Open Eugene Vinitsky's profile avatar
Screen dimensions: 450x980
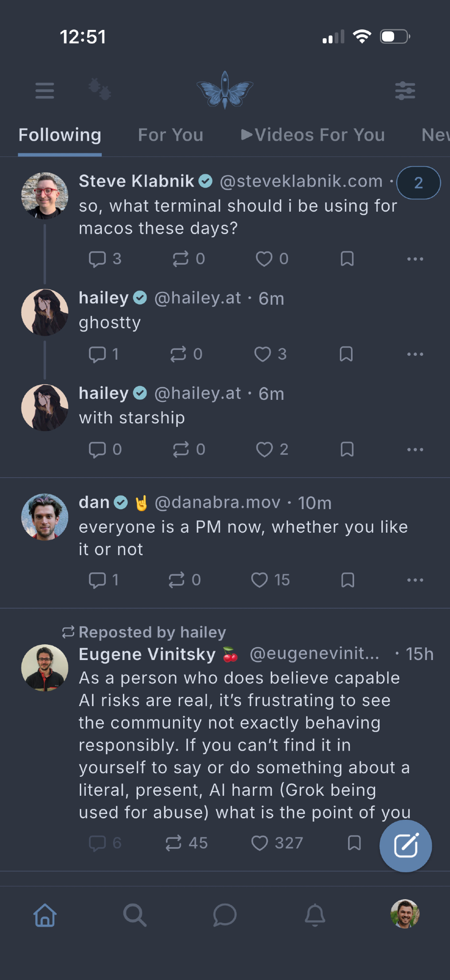tap(45, 667)
